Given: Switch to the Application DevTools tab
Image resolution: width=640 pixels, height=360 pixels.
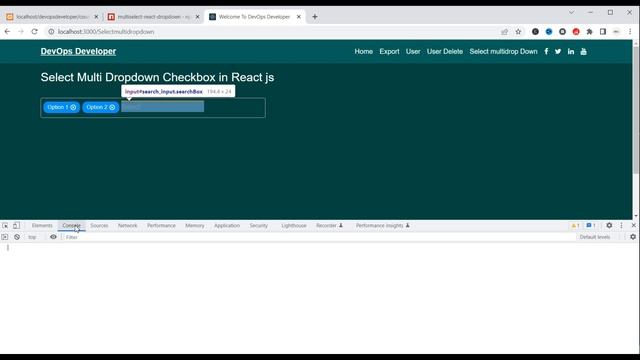Looking at the screenshot, I should pyautogui.click(x=227, y=225).
